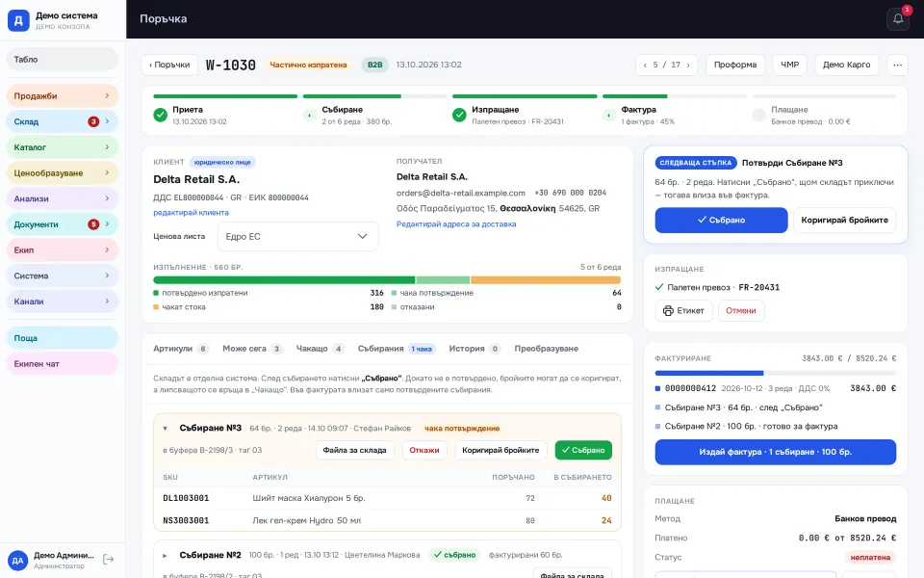Screen dimensions: 924x578
Task: Click the status icon at Фактура step
Action: point(609,115)
